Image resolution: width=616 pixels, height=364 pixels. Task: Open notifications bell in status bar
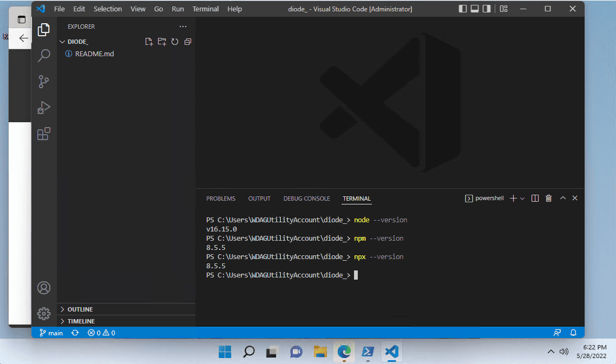[x=573, y=333]
